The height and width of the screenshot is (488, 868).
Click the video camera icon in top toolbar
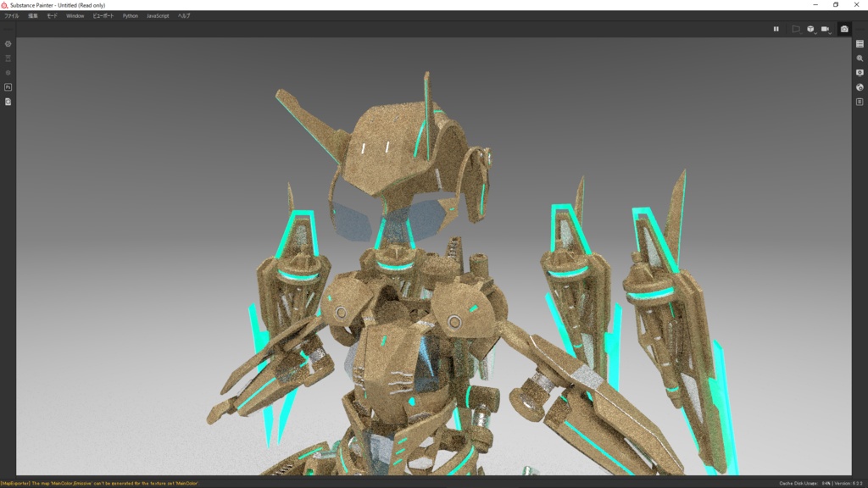(826, 29)
